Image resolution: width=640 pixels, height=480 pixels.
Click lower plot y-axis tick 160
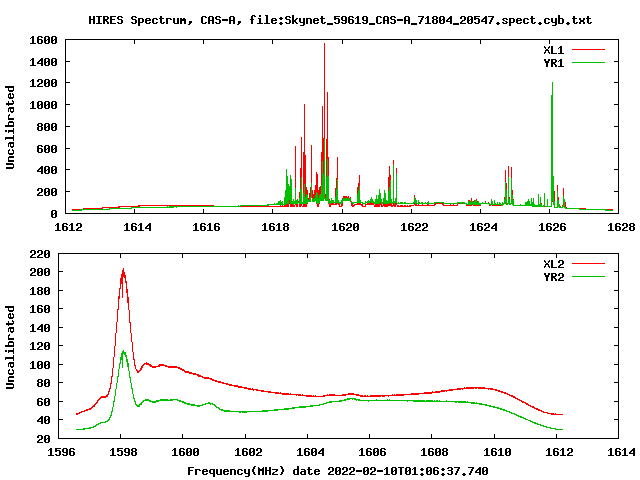click(40, 310)
